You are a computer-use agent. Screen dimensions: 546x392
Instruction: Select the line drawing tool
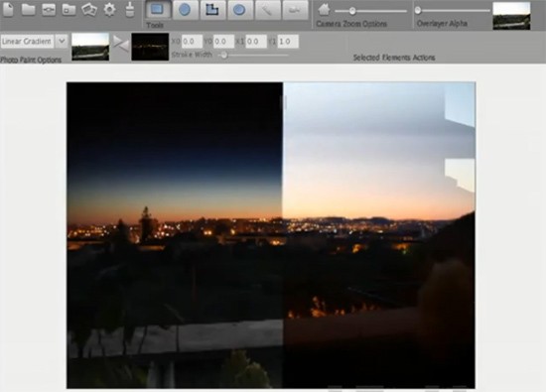(267, 9)
